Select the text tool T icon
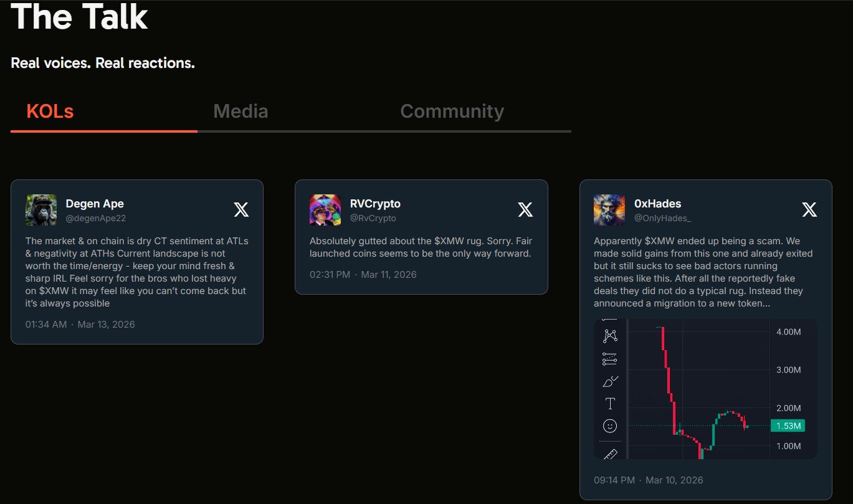 click(610, 404)
